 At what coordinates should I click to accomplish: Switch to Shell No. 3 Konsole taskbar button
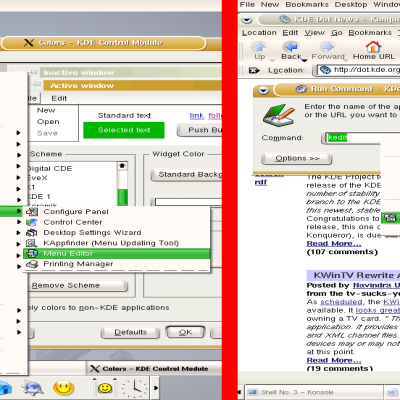click(314, 392)
